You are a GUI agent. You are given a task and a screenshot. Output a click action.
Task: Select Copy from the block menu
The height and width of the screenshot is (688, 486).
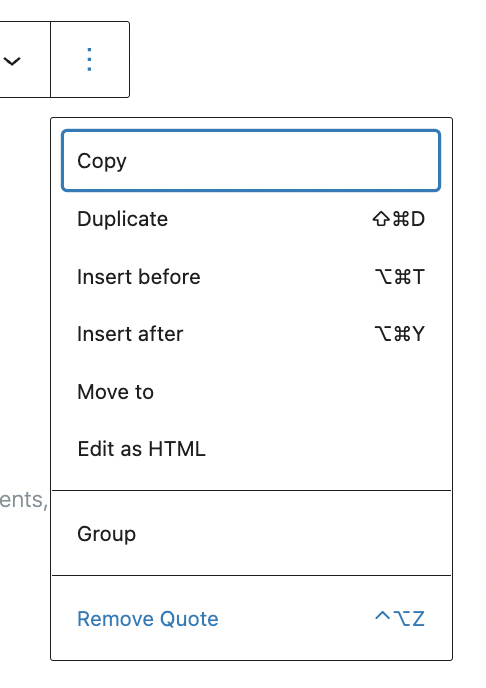pyautogui.click(x=251, y=161)
